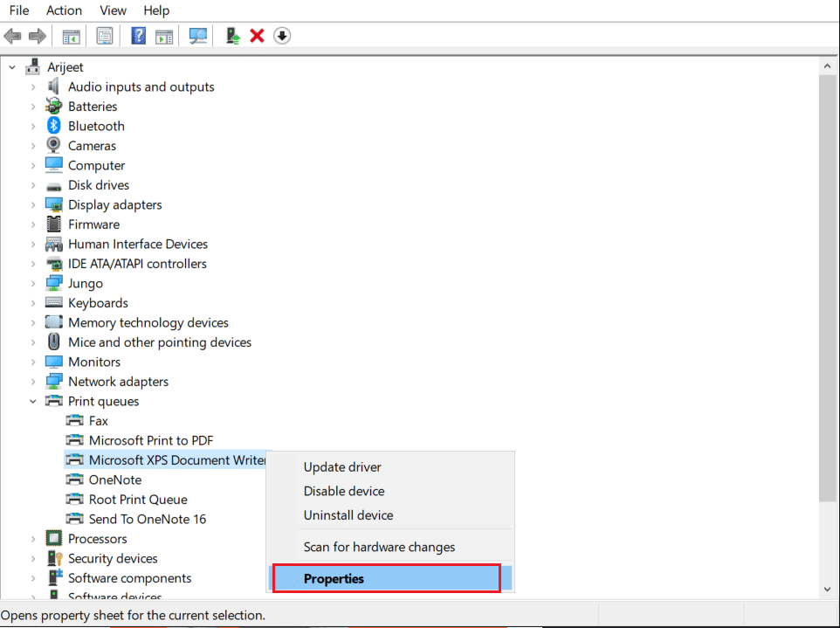Select the Jungo label
Image resolution: width=840 pixels, height=628 pixels.
(86, 284)
